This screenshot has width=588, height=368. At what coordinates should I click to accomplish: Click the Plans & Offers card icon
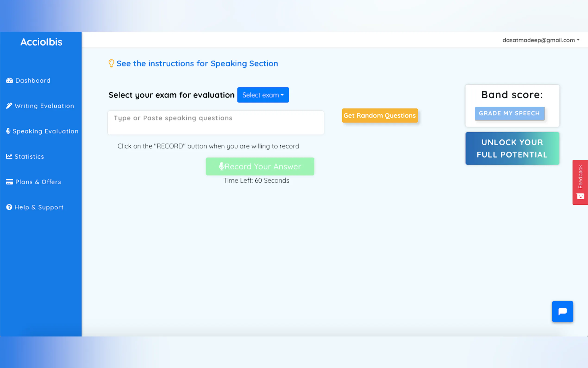tap(9, 182)
